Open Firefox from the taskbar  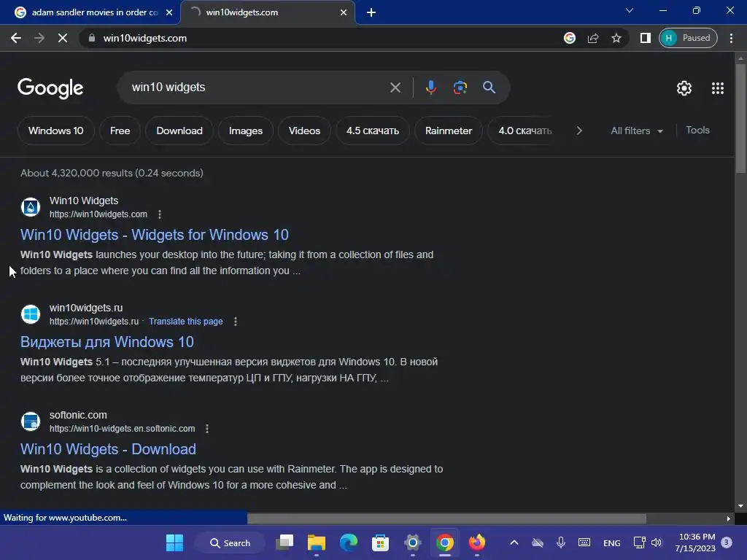click(x=476, y=542)
